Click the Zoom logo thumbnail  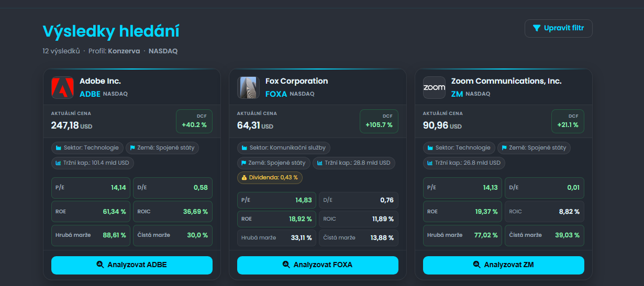pos(434,88)
